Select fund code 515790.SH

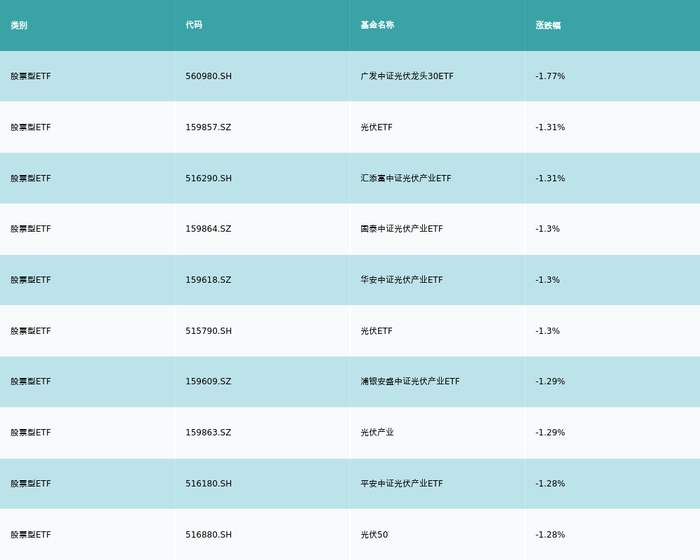(209, 331)
